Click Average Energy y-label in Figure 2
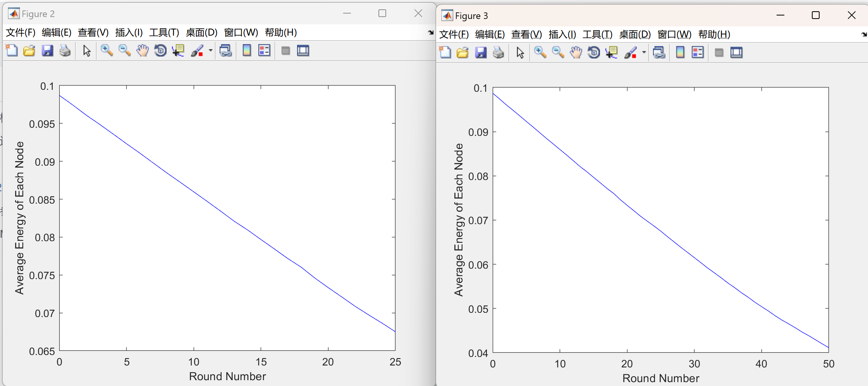This screenshot has width=868, height=386. 19,218
